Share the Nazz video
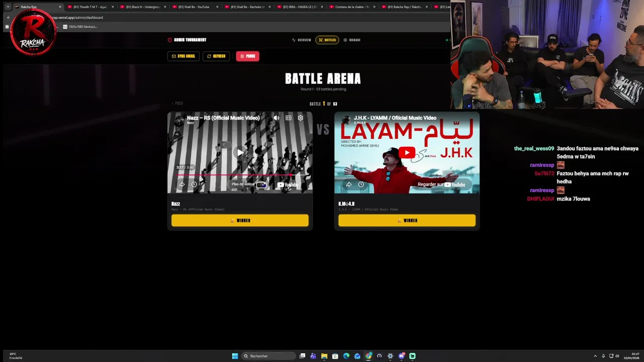Viewport: 644px width, 362px height. click(x=182, y=185)
